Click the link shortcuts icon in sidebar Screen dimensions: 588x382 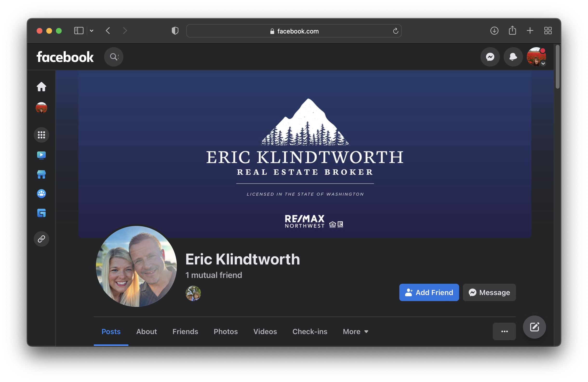coord(41,239)
